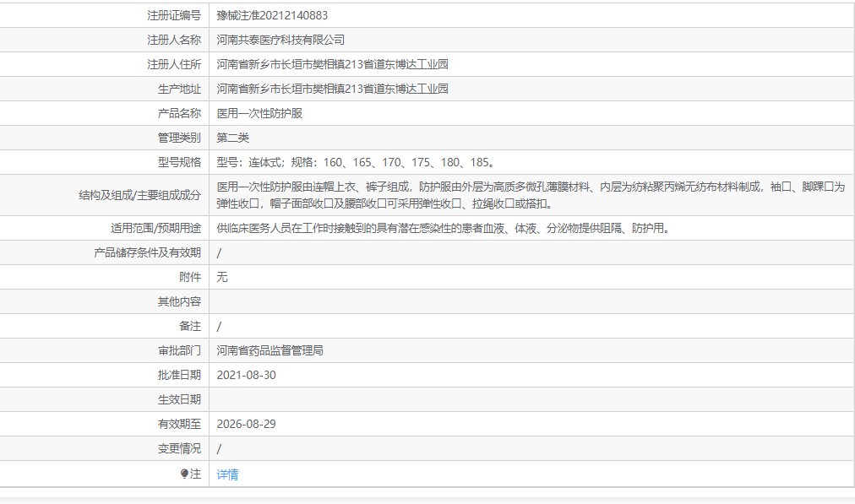Click the 变更情况 label
Image resolution: width=855 pixels, height=504 pixels.
click(179, 449)
